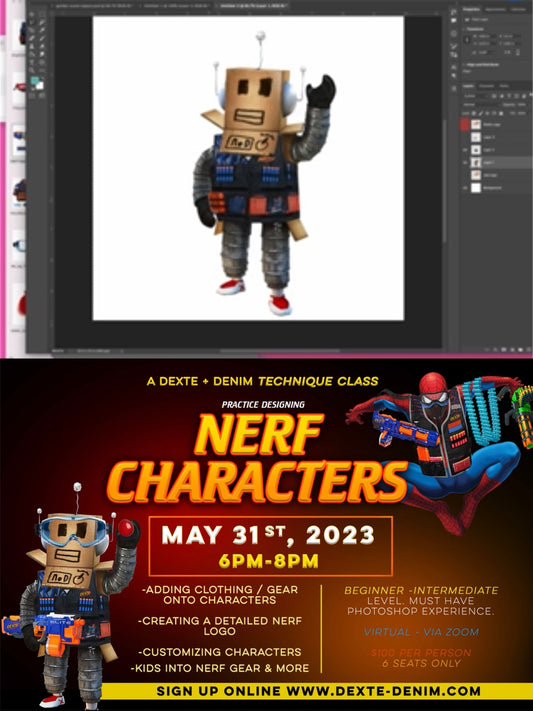Click the red color label on top layer
This screenshot has height=711, width=533.
(465, 124)
